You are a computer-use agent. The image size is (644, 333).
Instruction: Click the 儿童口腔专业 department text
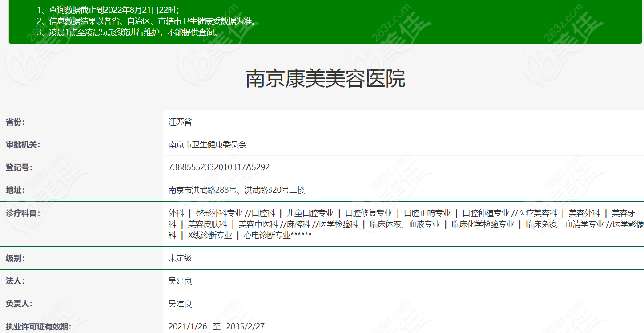(x=310, y=213)
